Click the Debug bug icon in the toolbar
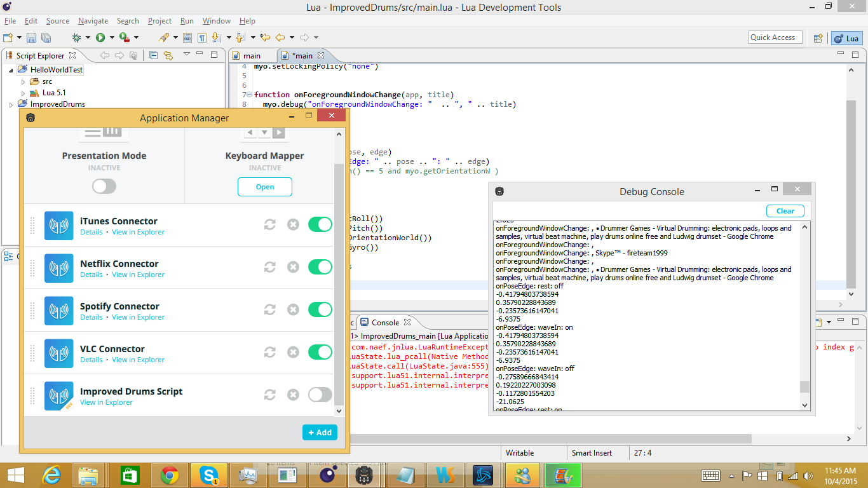 pos(76,38)
